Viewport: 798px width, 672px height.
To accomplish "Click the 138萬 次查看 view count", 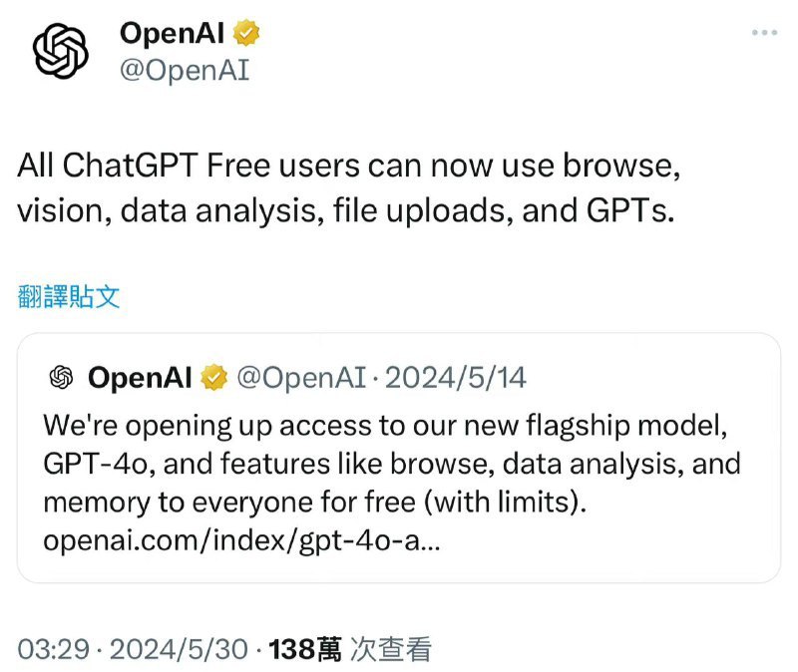I will 349,647.
